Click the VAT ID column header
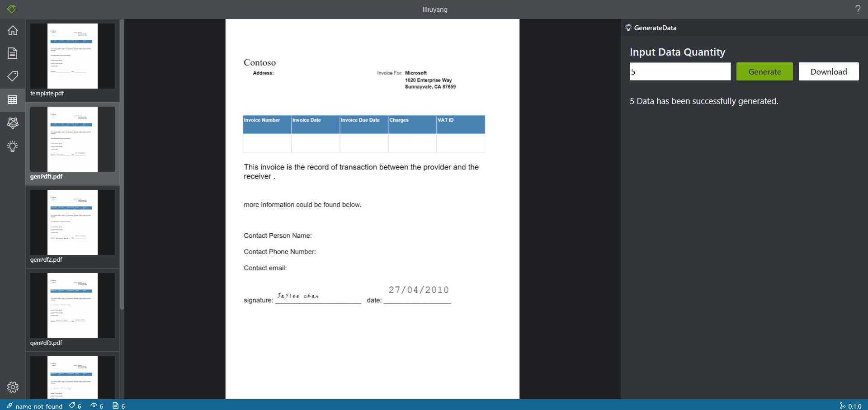The width and height of the screenshot is (868, 410). pos(461,124)
